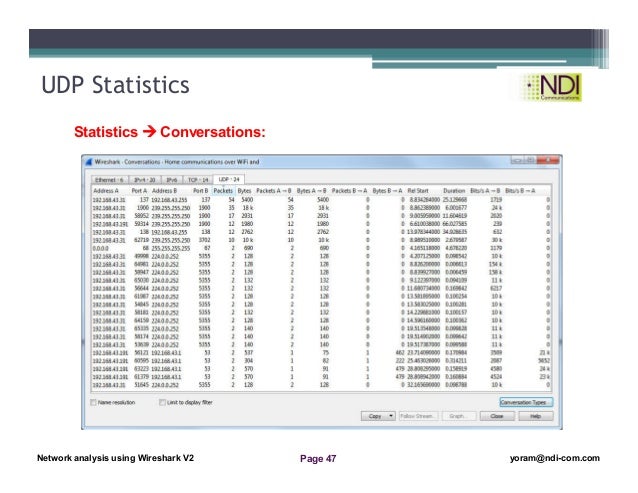Sort by the Port A column header
The width and height of the screenshot is (638, 493).
coord(139,191)
